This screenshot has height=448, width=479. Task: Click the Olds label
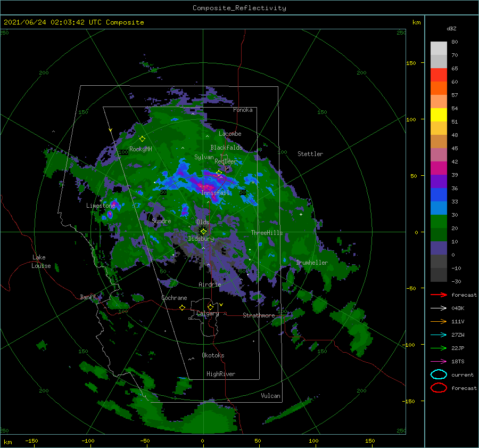[203, 222]
